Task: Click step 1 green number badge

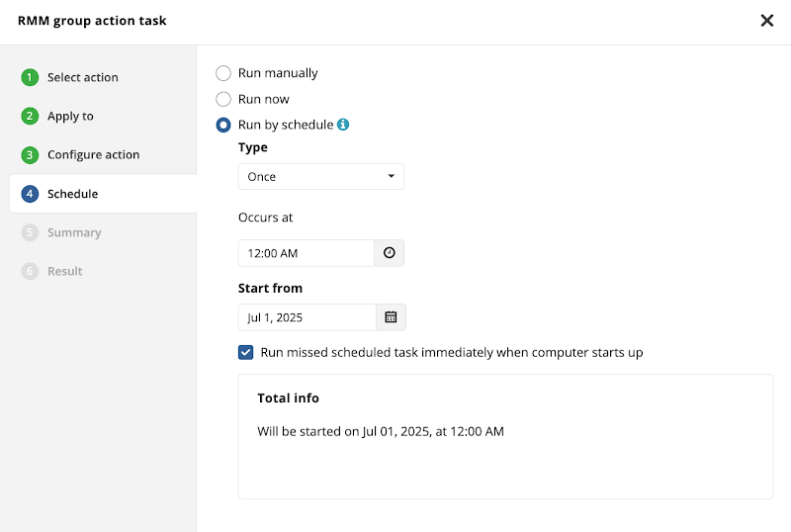Action: 30,77
